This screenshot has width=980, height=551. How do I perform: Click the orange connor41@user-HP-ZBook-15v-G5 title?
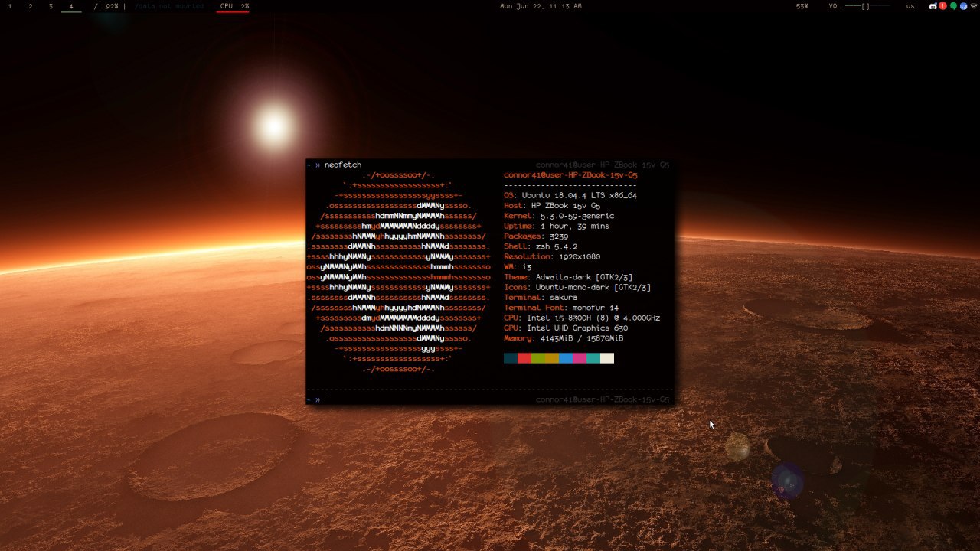(x=570, y=175)
